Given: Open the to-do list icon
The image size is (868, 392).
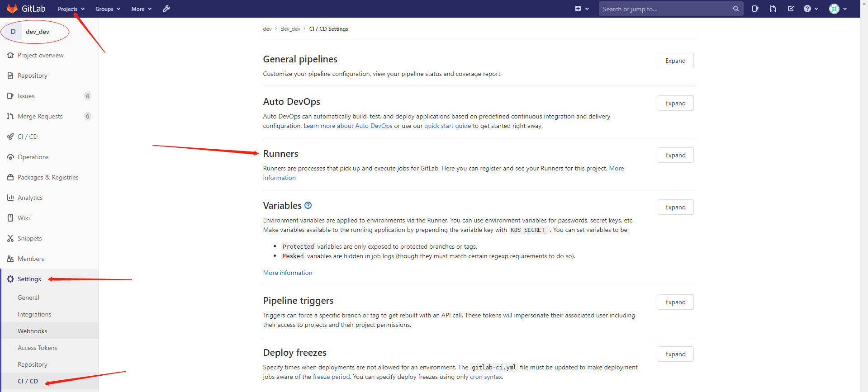Looking at the screenshot, I should (791, 9).
